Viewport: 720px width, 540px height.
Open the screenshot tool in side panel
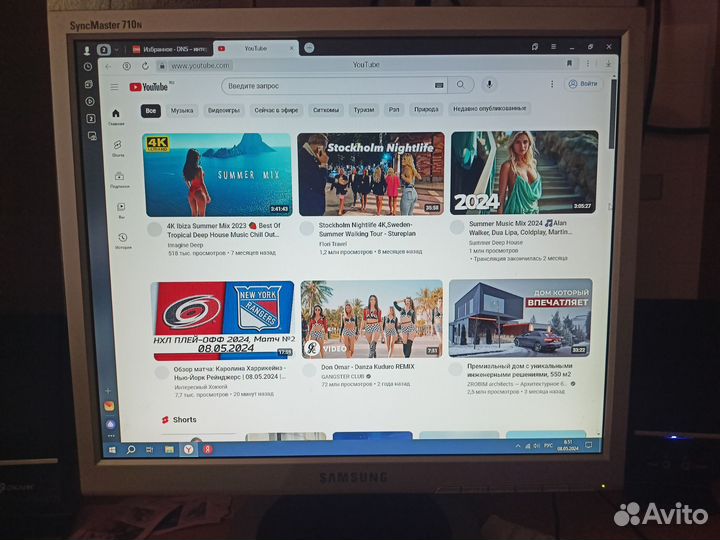pos(92,136)
